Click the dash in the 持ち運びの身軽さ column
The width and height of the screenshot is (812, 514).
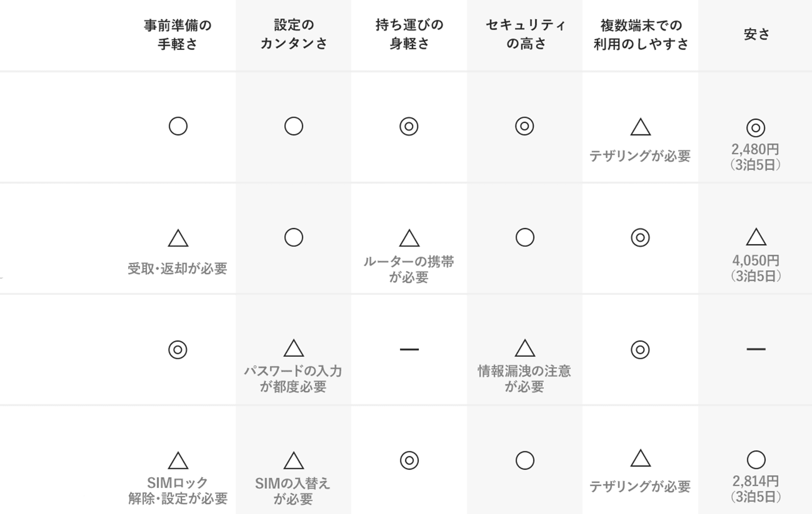(409, 349)
